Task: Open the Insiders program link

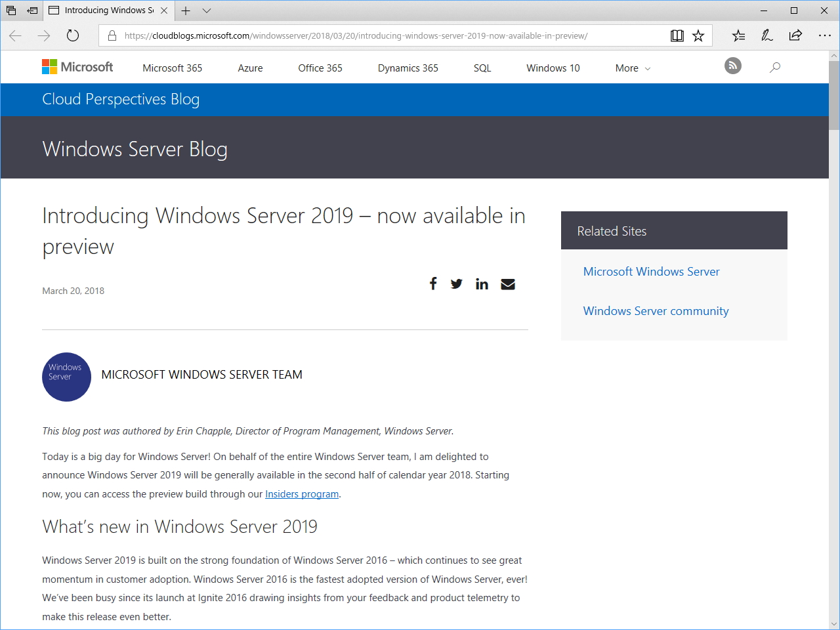Action: tap(302, 494)
